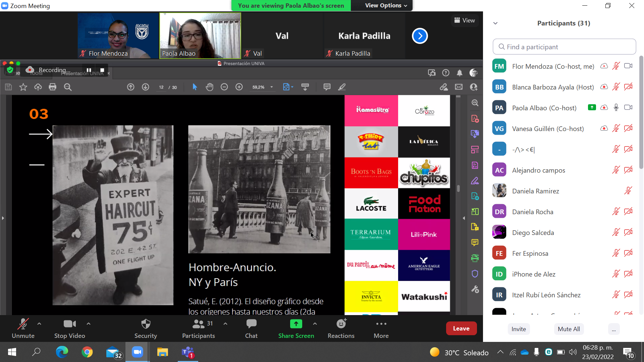This screenshot has height=362, width=644.
Task: Click the Leave meeting button
Action: pos(461,328)
